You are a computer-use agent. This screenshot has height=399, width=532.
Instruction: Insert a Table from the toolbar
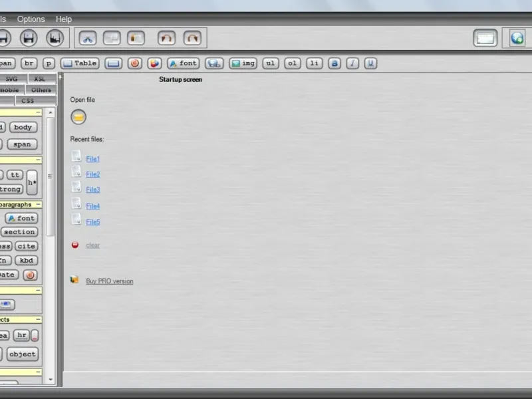point(80,63)
